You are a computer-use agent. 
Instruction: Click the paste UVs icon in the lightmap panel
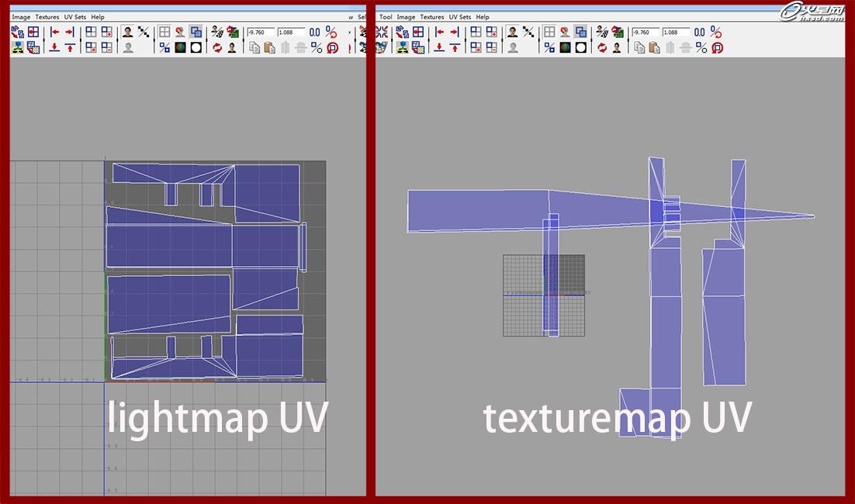click(270, 47)
